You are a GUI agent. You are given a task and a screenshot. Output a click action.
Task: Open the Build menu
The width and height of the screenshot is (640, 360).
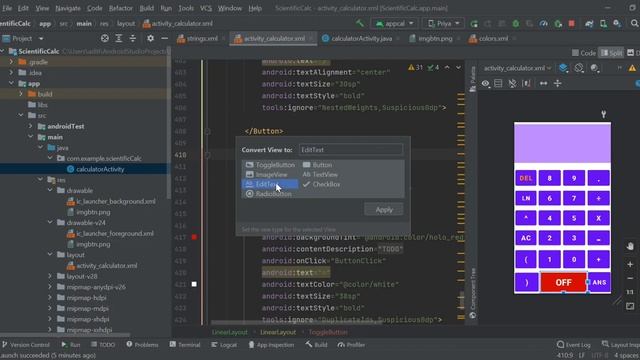point(147,8)
